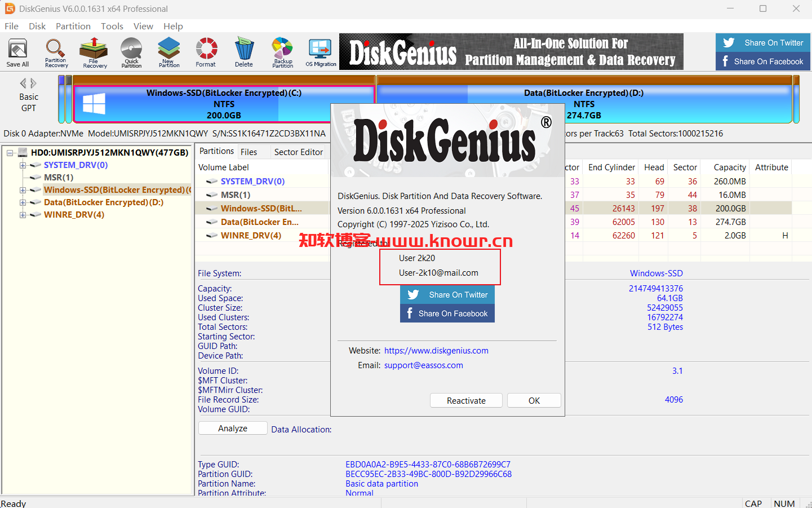The image size is (812, 508).
Task: Create a New Partition
Action: 169,52
